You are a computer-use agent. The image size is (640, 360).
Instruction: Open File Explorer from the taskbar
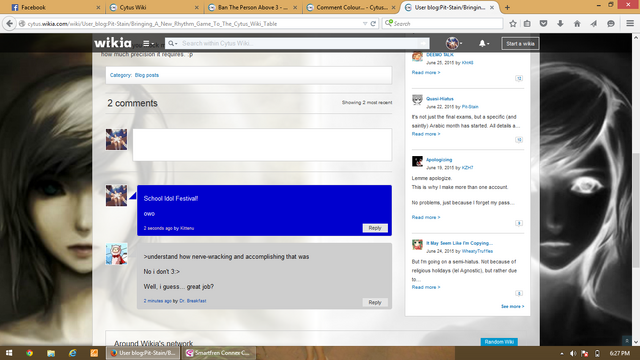pos(51,353)
